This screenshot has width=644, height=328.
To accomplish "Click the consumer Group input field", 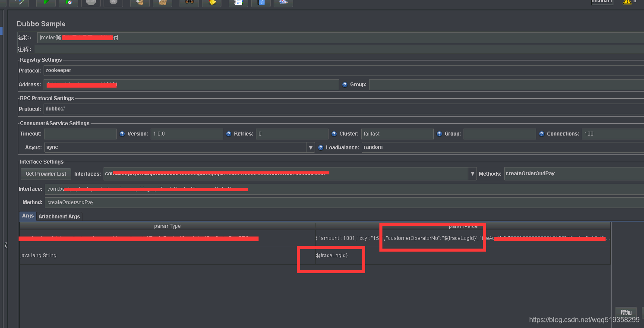I will click(500, 134).
